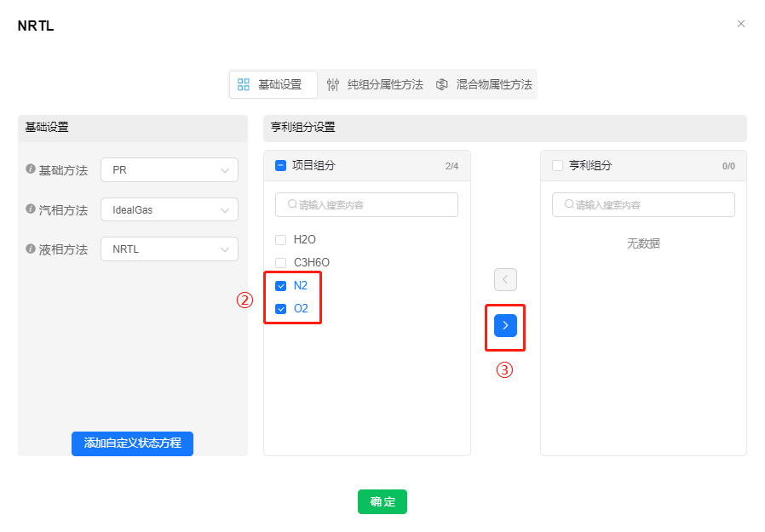The width and height of the screenshot is (765, 532).
Task: Click the 2/4 count in 项目组分 header
Action: pos(452,166)
